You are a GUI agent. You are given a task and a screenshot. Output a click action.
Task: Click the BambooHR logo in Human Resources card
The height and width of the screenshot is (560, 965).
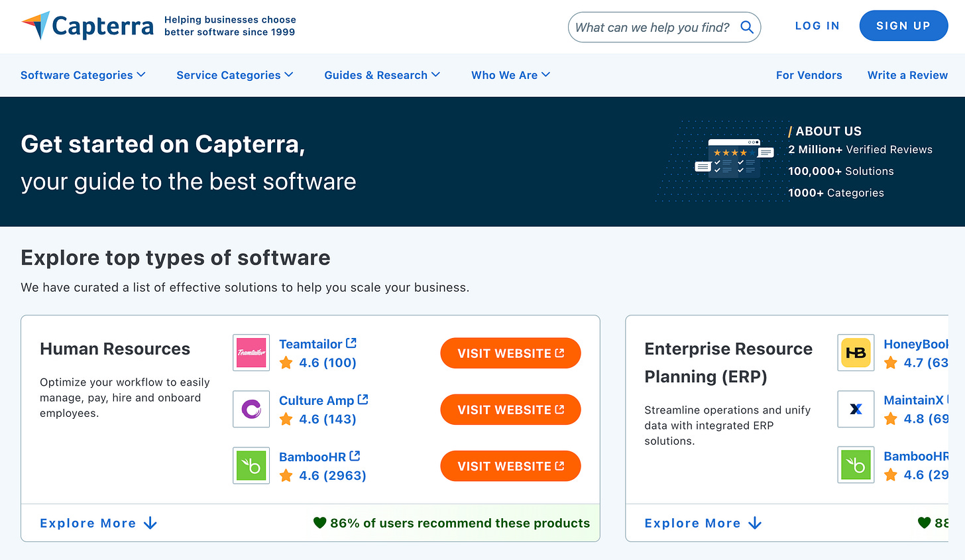tap(251, 465)
